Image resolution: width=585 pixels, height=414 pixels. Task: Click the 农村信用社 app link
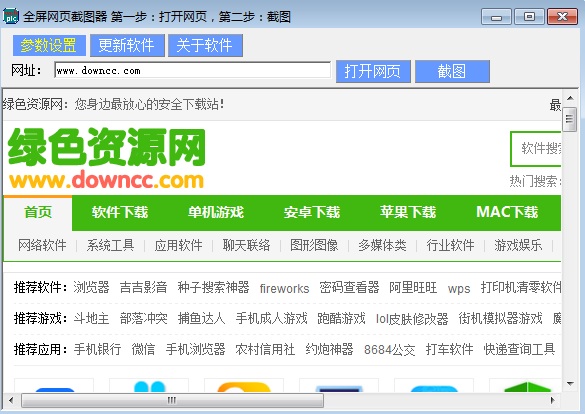click(x=265, y=349)
